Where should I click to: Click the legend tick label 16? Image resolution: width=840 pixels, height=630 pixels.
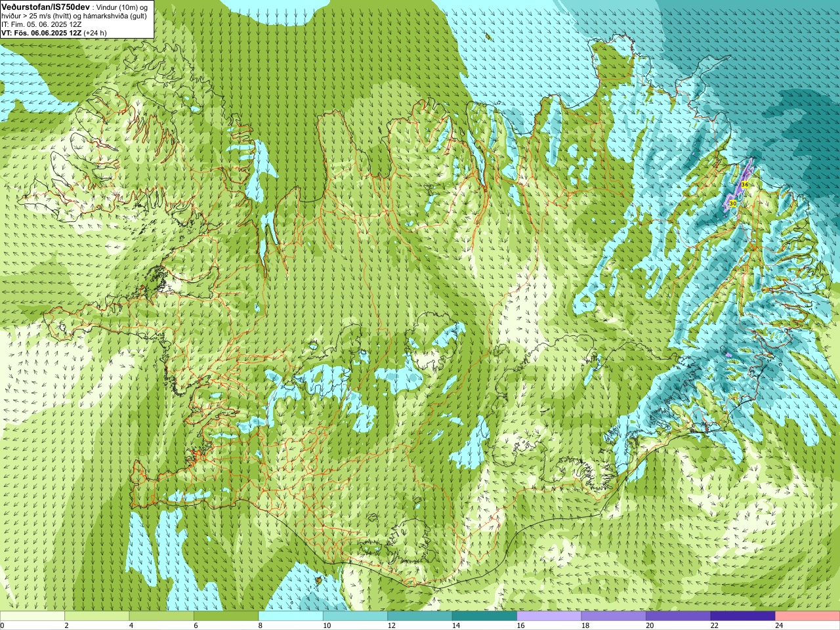coord(520,625)
